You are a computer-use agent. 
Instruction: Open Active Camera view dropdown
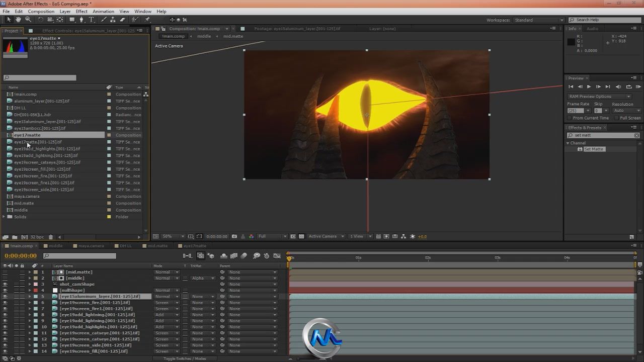tap(326, 236)
